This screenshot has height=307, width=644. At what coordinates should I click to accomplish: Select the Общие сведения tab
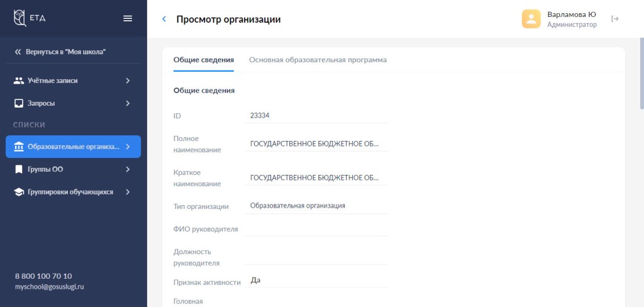tap(204, 60)
